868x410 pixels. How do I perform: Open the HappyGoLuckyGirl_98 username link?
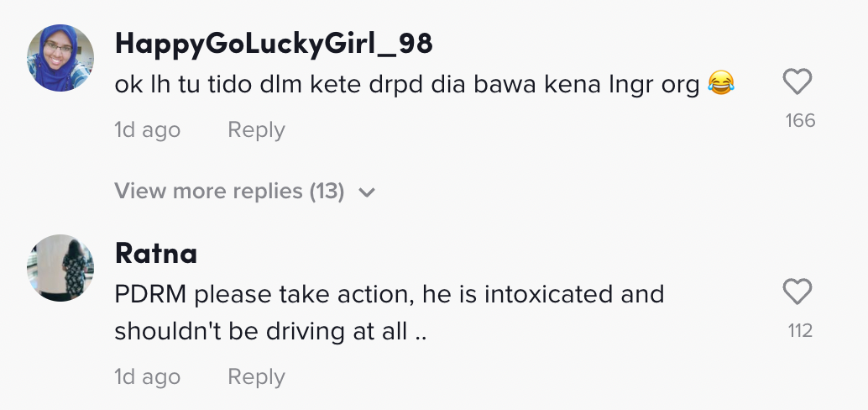point(274,44)
